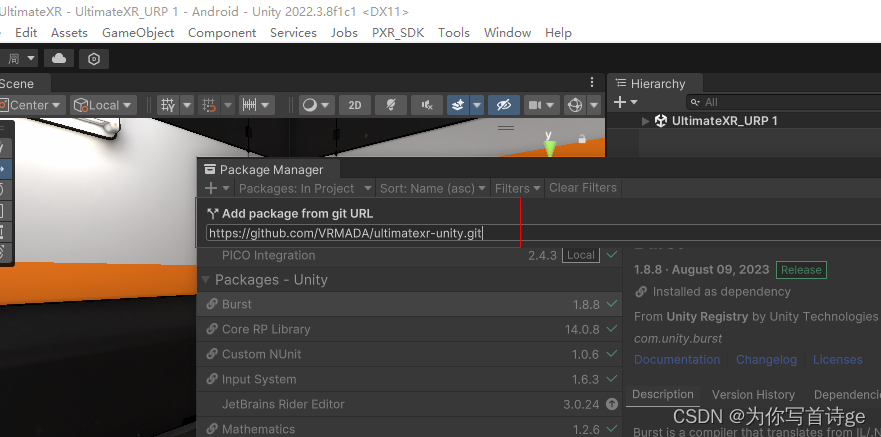Open handle rotation Local dropdown

104,105
